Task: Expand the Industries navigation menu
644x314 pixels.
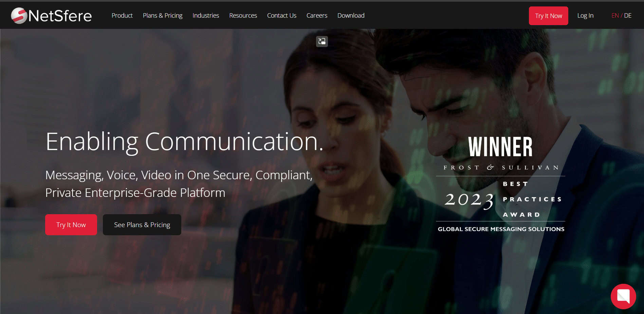Action: [x=205, y=15]
